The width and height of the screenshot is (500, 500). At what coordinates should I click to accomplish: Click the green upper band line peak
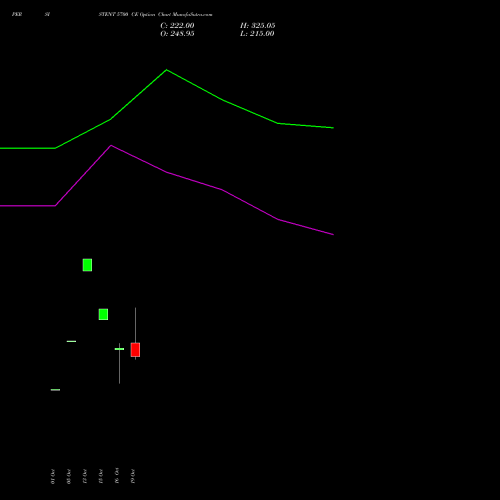point(166,70)
